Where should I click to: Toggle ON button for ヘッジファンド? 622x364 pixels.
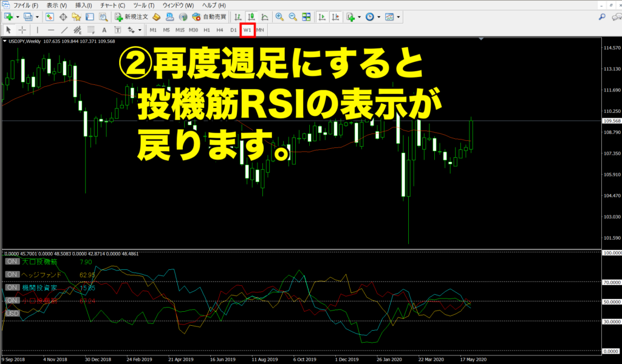pos(12,274)
